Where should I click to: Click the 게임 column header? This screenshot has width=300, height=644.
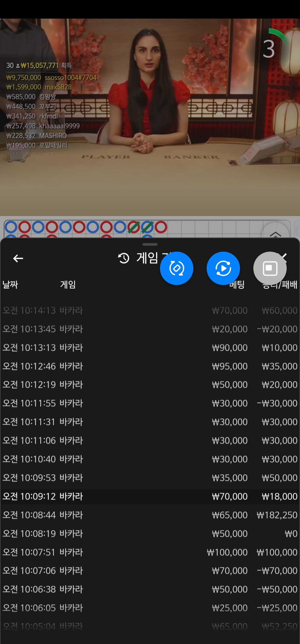[x=68, y=284]
